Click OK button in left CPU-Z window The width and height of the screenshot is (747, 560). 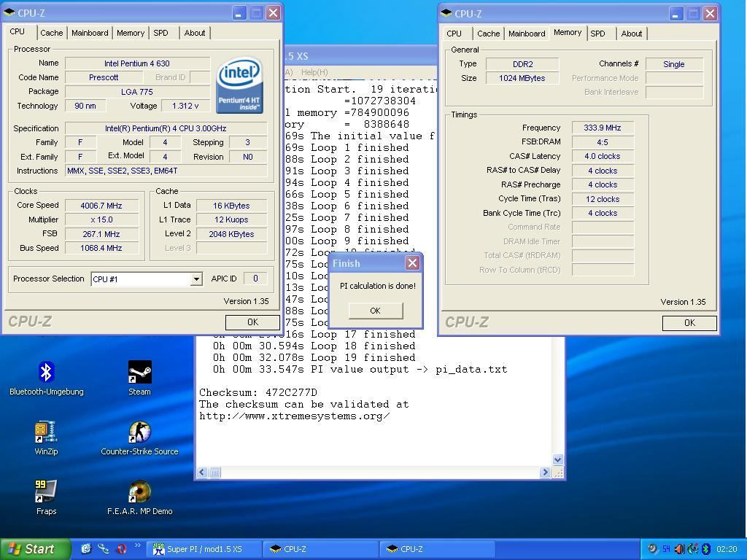pos(252,322)
